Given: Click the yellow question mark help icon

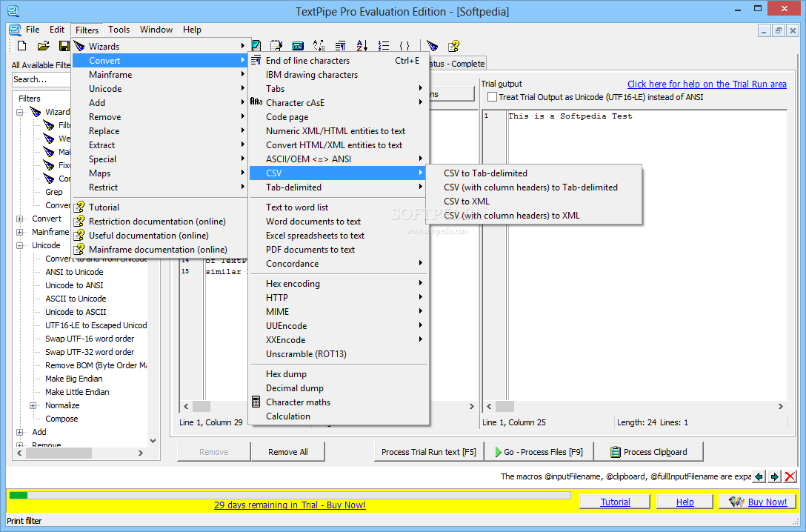Looking at the screenshot, I should 453,46.
